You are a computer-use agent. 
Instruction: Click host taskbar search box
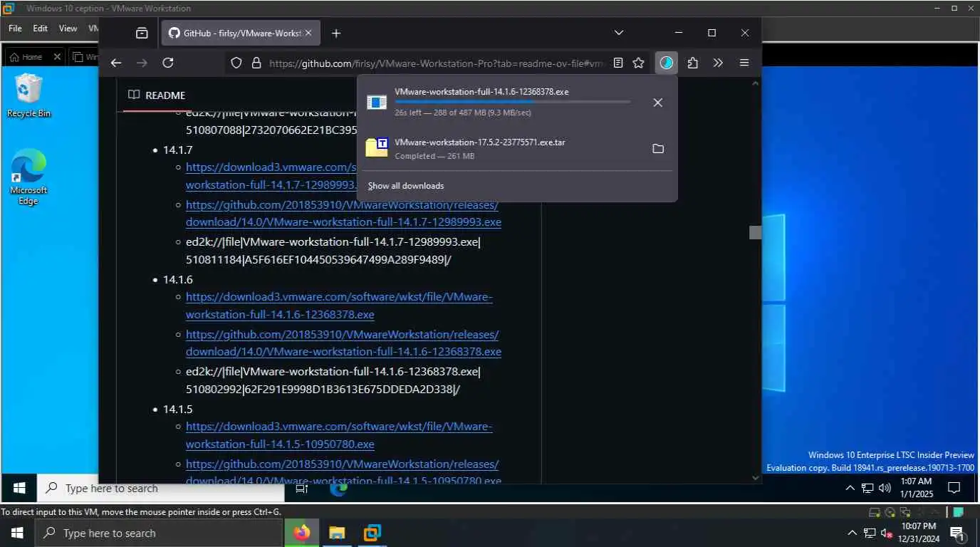point(160,533)
